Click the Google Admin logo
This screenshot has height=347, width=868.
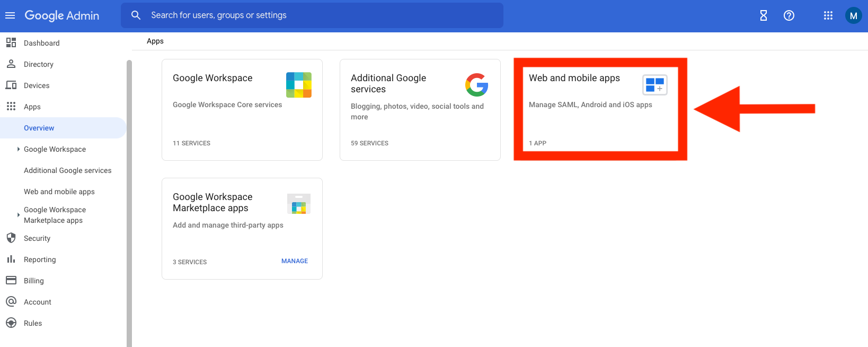[62, 15]
